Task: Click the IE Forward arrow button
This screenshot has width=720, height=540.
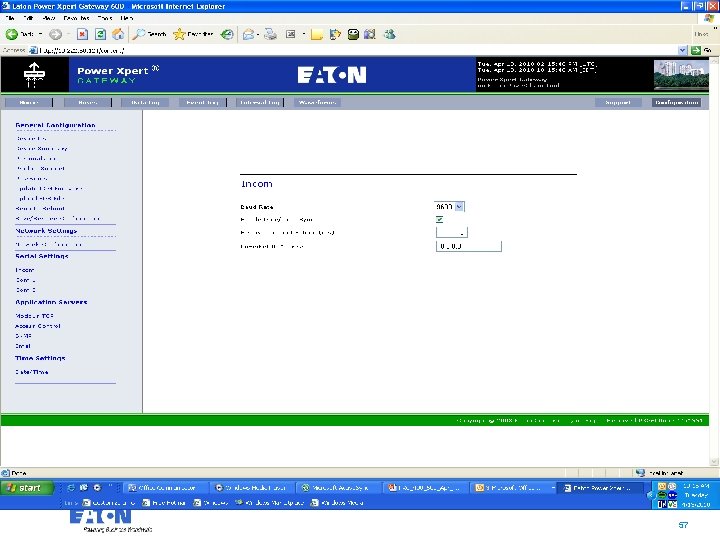Action: [56, 34]
